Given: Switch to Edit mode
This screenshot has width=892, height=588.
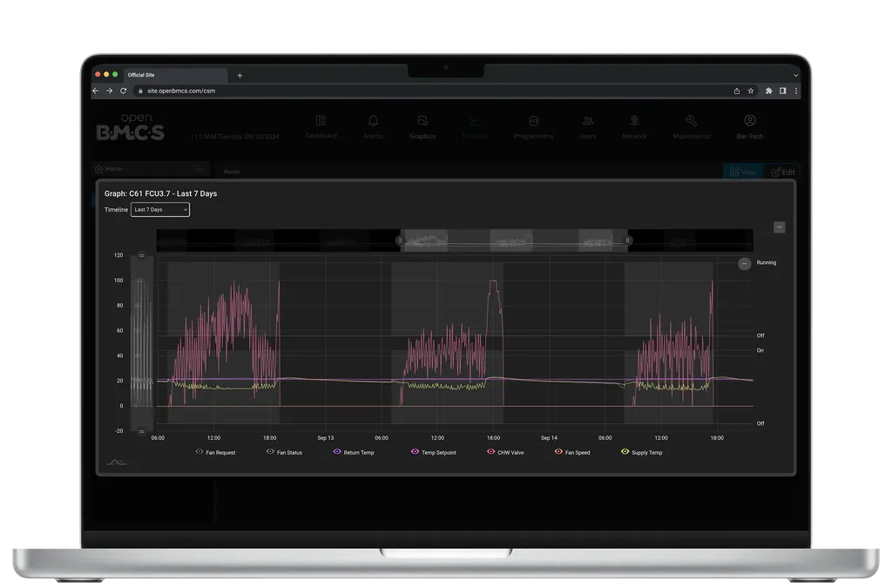Looking at the screenshot, I should point(783,172).
